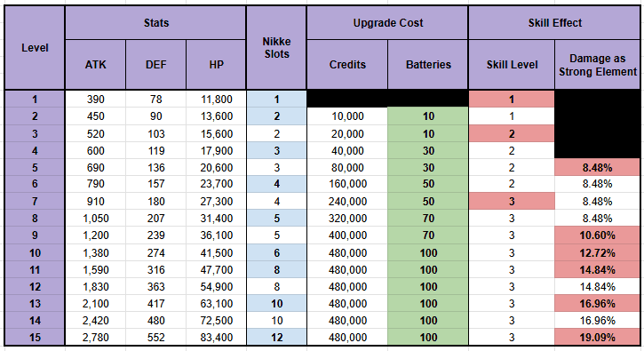Click the damage cell showing 12.72%
The height and width of the screenshot is (351, 644).
pos(598,252)
